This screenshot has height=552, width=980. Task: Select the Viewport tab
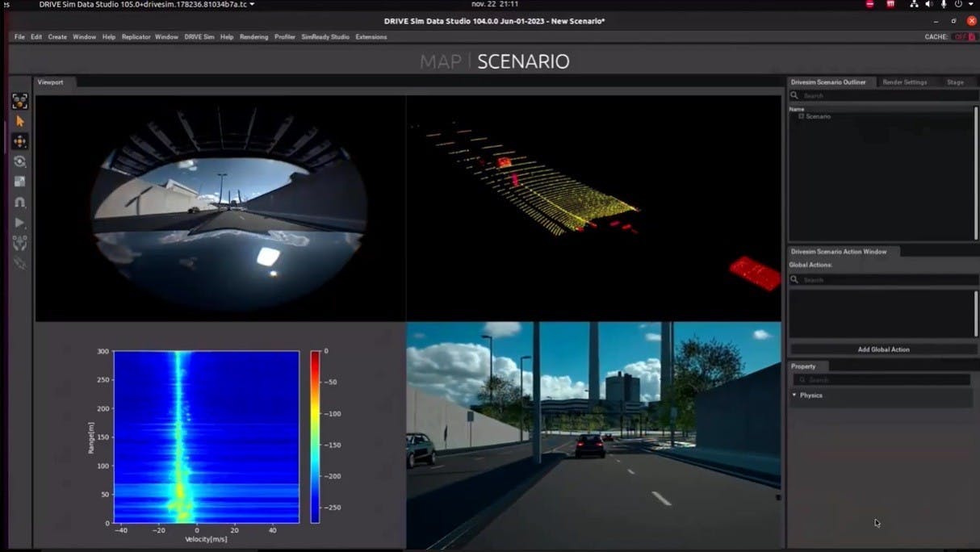(x=56, y=82)
